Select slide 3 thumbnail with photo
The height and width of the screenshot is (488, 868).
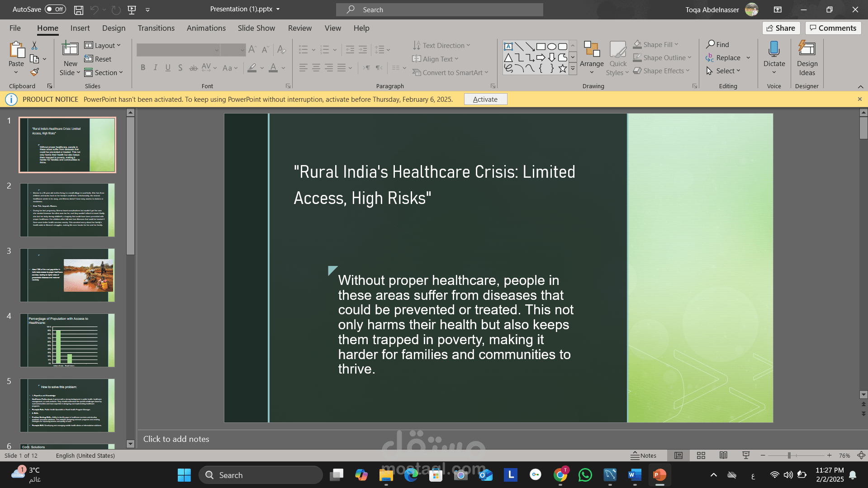[67, 275]
